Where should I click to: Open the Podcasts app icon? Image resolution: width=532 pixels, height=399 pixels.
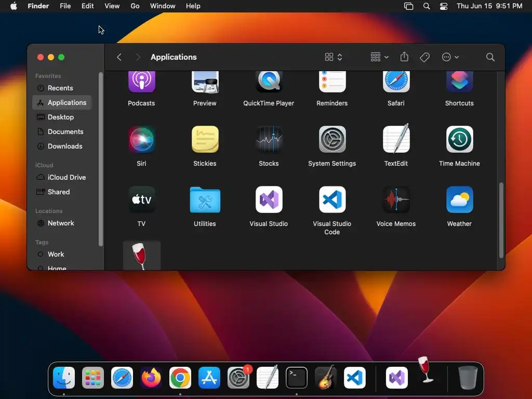[x=141, y=82]
